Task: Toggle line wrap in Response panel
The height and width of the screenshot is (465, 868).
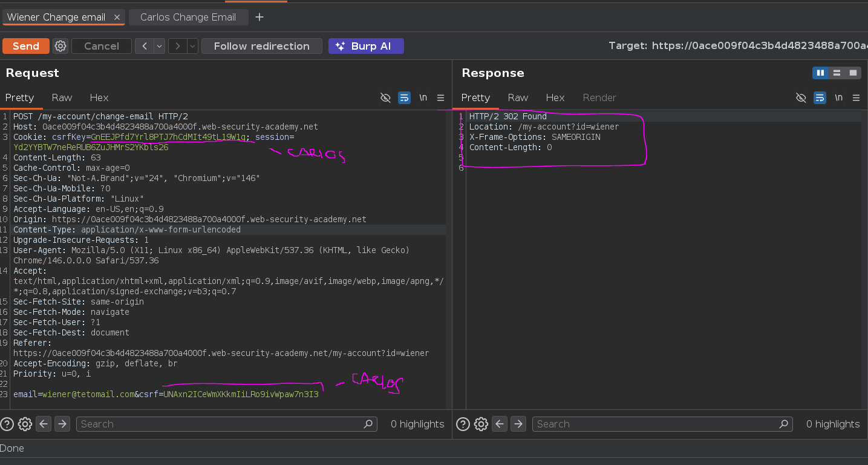Action: 820,97
